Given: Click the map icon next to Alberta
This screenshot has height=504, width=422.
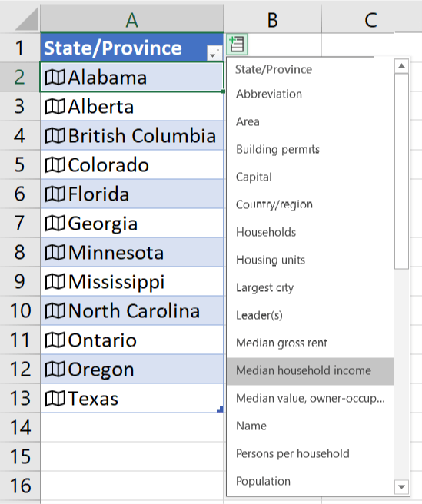Looking at the screenshot, I should tap(55, 106).
